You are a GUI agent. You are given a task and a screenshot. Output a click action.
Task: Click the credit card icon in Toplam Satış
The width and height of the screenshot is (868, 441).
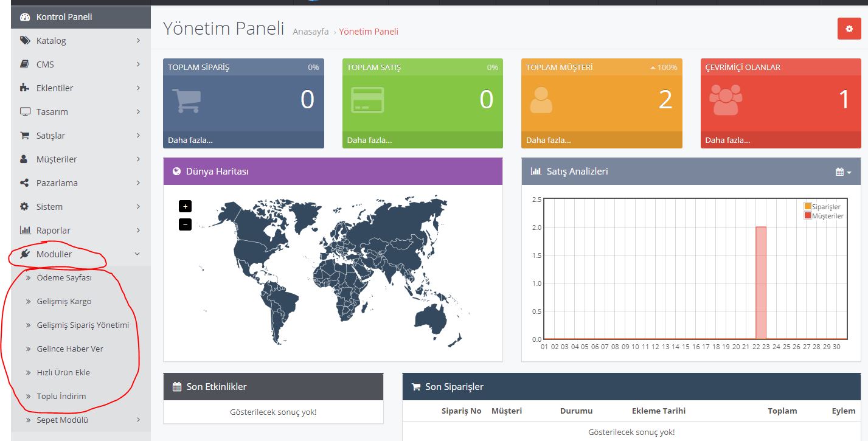[x=367, y=100]
